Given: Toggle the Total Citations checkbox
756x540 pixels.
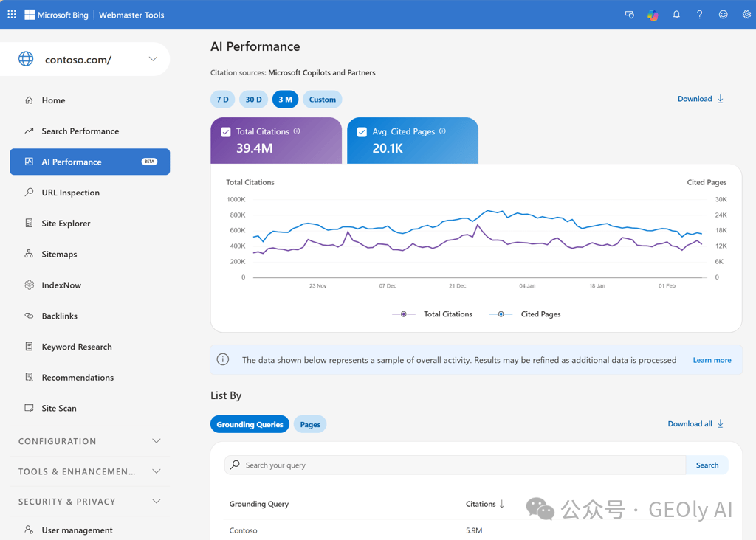Looking at the screenshot, I should [226, 132].
